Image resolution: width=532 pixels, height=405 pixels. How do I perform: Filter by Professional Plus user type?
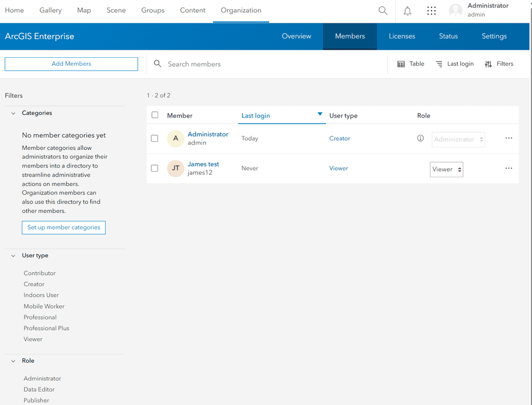46,328
